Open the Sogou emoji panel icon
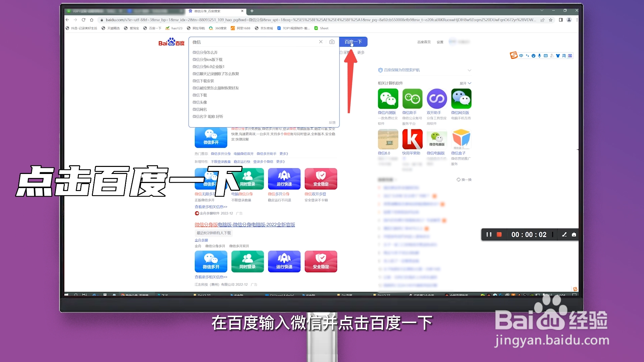Image resolution: width=644 pixels, height=362 pixels. tap(533, 56)
